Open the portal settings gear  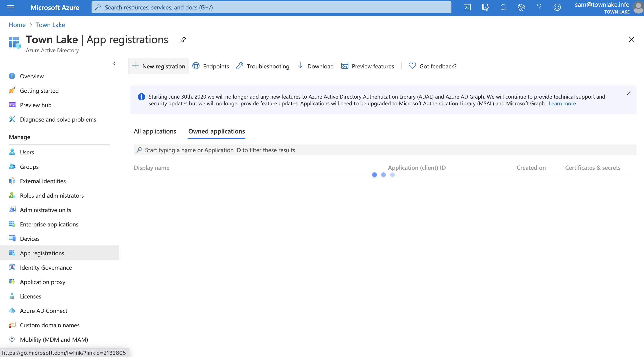[521, 7]
